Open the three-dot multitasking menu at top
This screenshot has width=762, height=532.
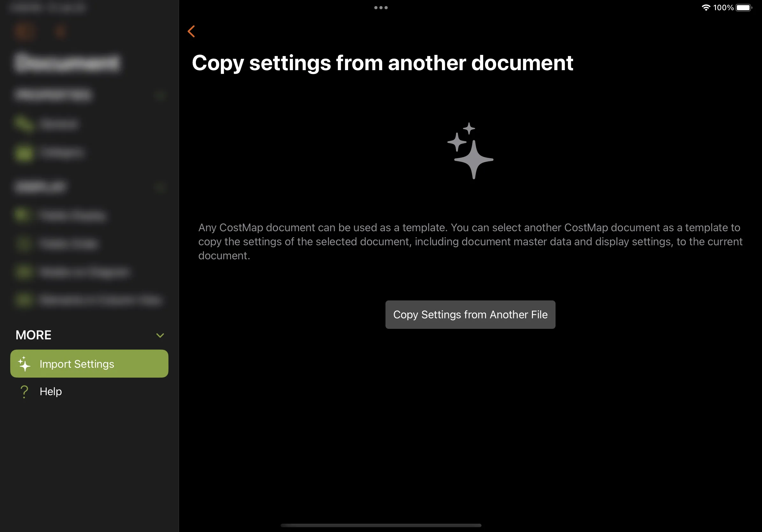pos(380,7)
